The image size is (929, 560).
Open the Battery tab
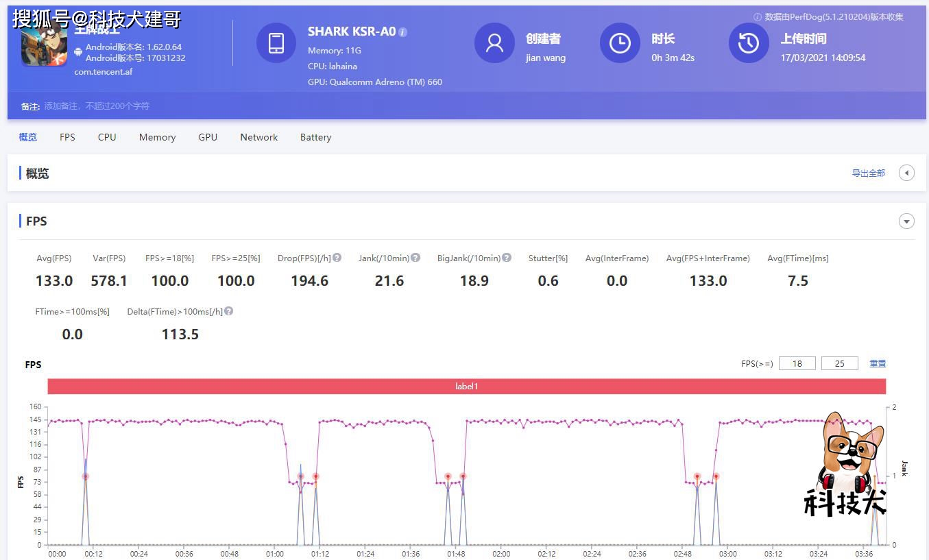click(315, 137)
